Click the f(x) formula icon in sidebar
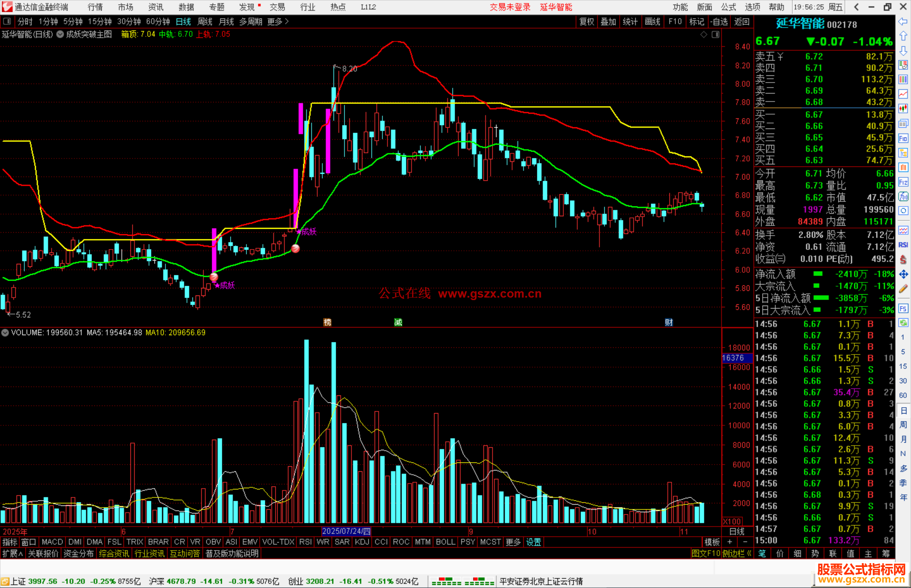This screenshot has width=911, height=588. (x=903, y=197)
